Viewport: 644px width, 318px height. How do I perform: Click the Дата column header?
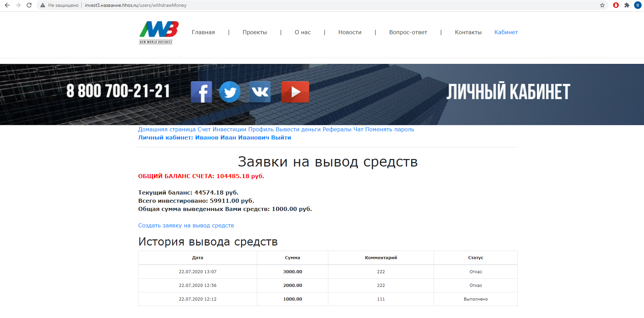click(198, 258)
